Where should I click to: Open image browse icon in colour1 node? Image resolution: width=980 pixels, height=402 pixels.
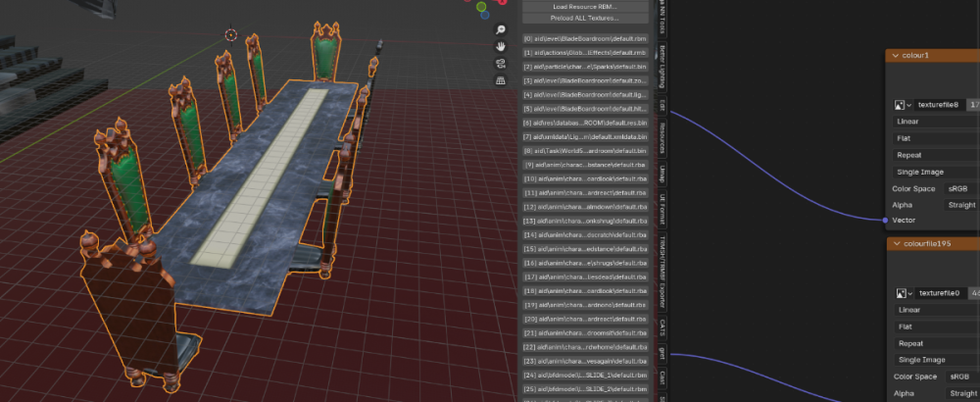[x=904, y=105]
